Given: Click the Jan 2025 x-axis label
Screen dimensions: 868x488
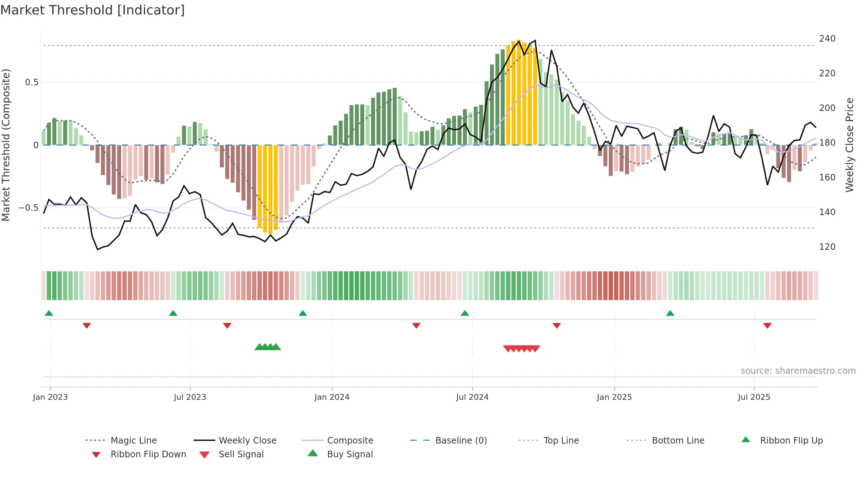Looking at the screenshot, I should click(614, 397).
